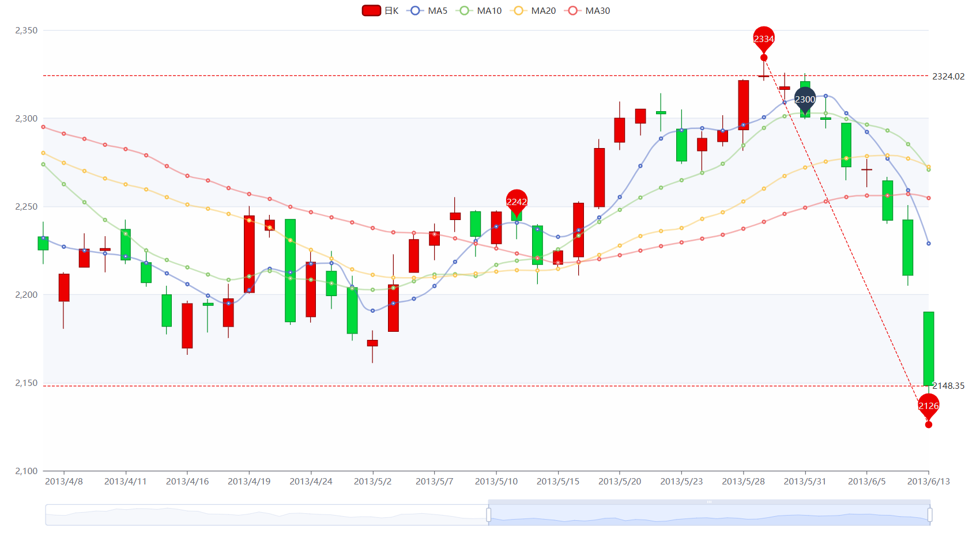Click the tall green candlestick for 2013/6/13

[929, 349]
